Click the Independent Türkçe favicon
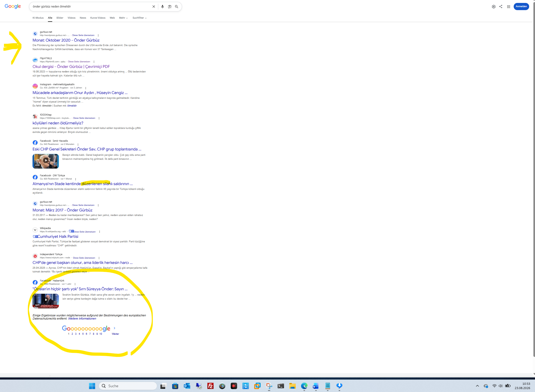 (x=35, y=256)
